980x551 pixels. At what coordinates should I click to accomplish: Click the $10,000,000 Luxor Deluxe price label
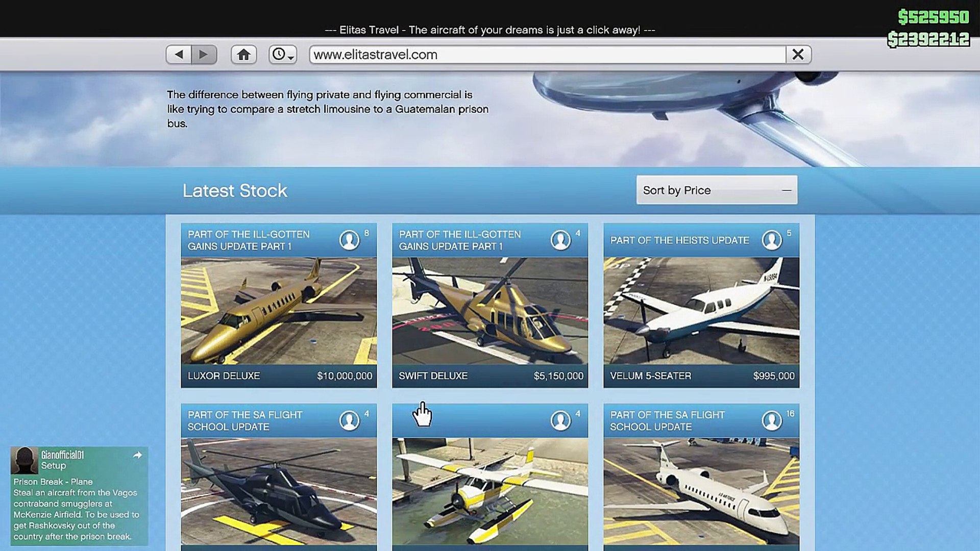[x=345, y=376]
